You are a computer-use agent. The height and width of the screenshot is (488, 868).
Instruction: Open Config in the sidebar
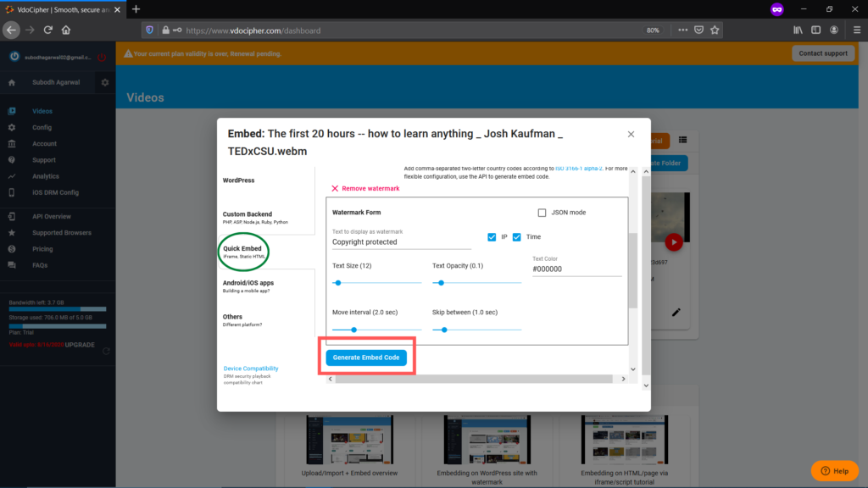(42, 127)
